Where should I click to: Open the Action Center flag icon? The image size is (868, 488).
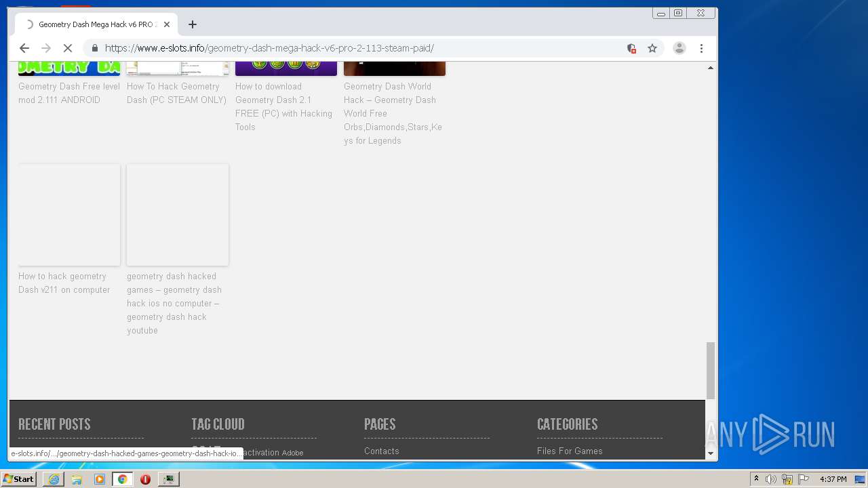click(x=804, y=479)
